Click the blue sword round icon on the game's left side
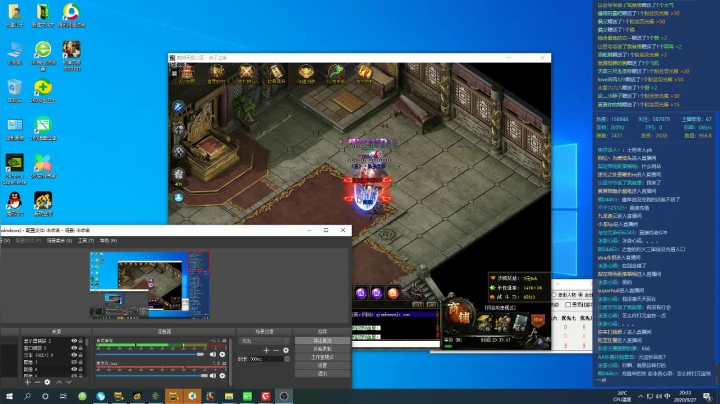This screenshot has height=404, width=720. [x=179, y=107]
